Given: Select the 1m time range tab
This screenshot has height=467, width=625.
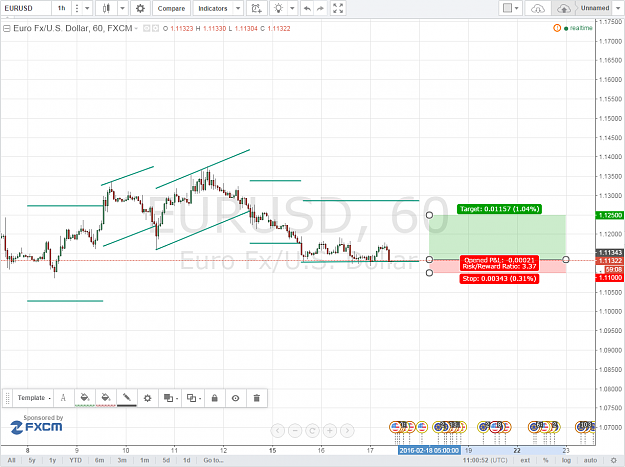Looking at the screenshot, I should coord(144,460).
